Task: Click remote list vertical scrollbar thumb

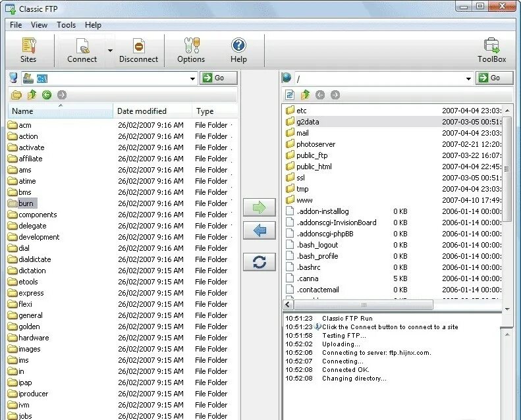Action: click(x=507, y=169)
